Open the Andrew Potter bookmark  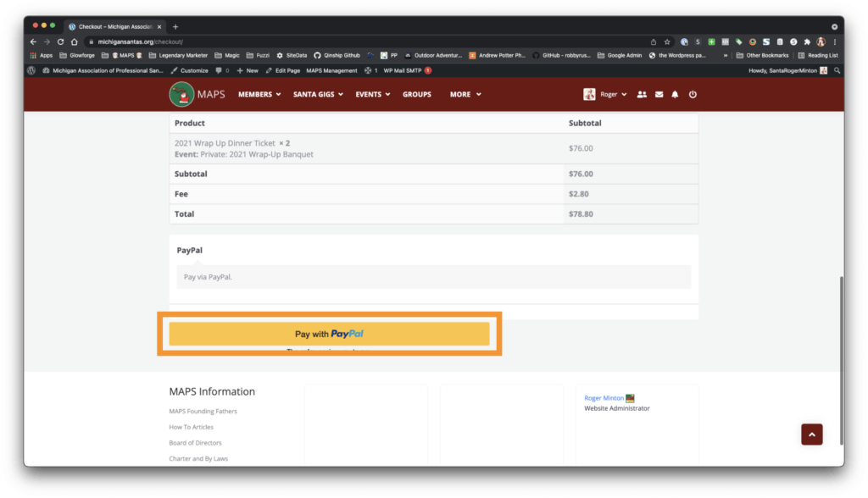point(497,55)
